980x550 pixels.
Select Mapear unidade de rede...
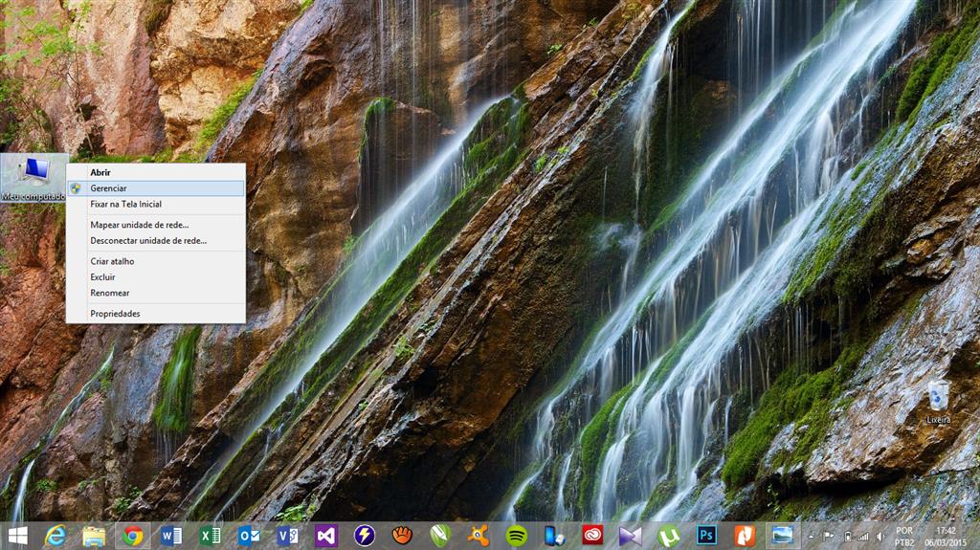pyautogui.click(x=156, y=225)
